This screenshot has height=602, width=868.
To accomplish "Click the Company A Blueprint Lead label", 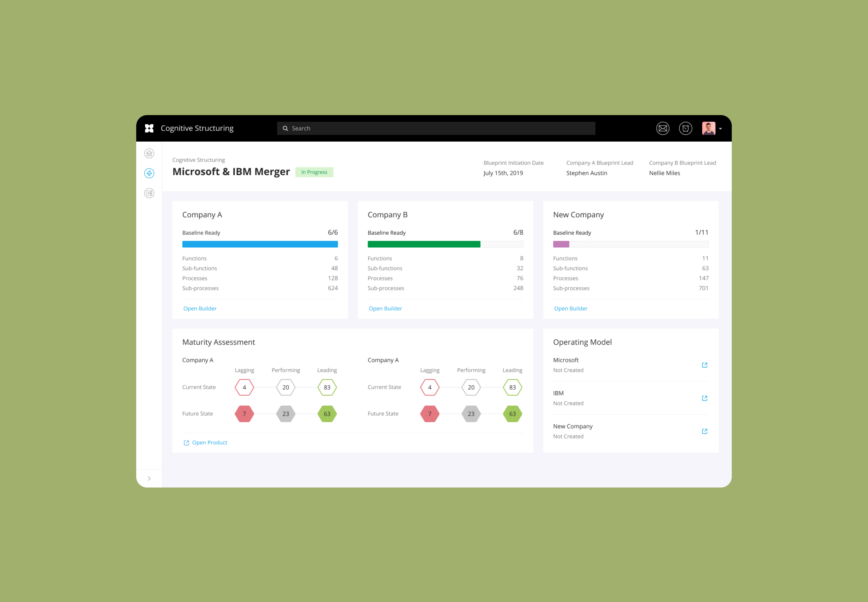I will click(599, 163).
